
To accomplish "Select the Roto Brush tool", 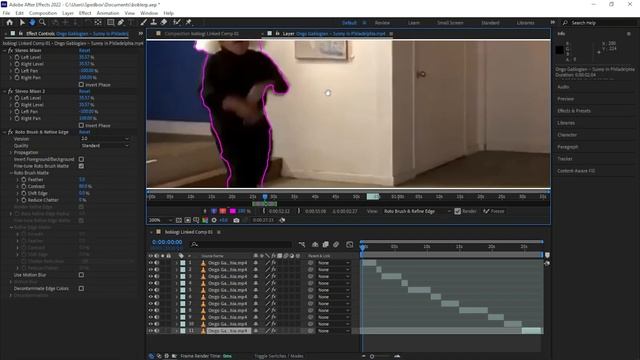I will tap(176, 22).
